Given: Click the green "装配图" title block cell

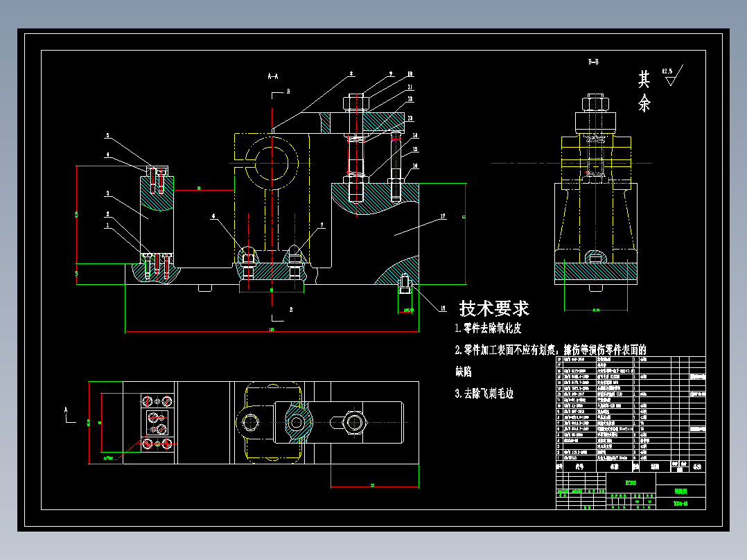Looking at the screenshot, I should point(680,491).
